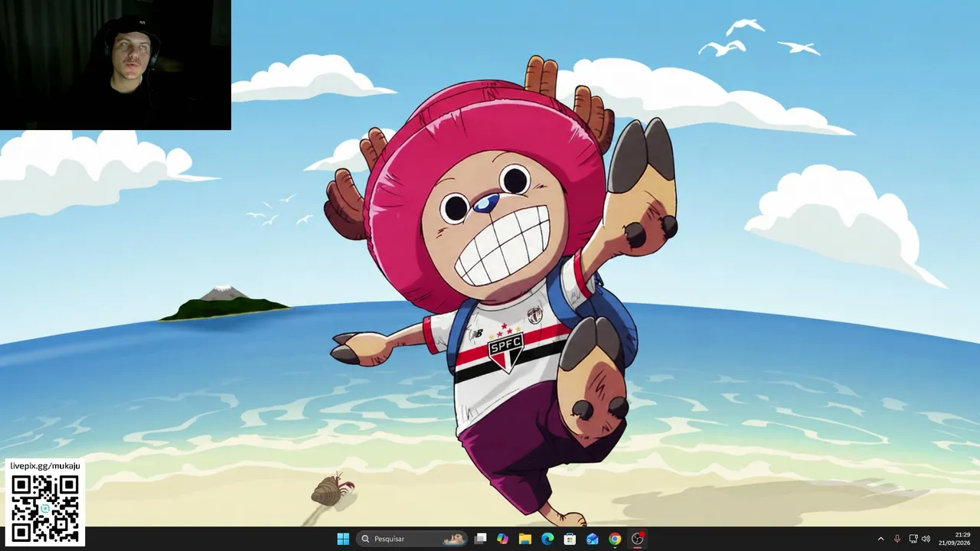Switch to OBS Studio on the taskbar
Viewport: 980px width, 551px height.
click(637, 539)
